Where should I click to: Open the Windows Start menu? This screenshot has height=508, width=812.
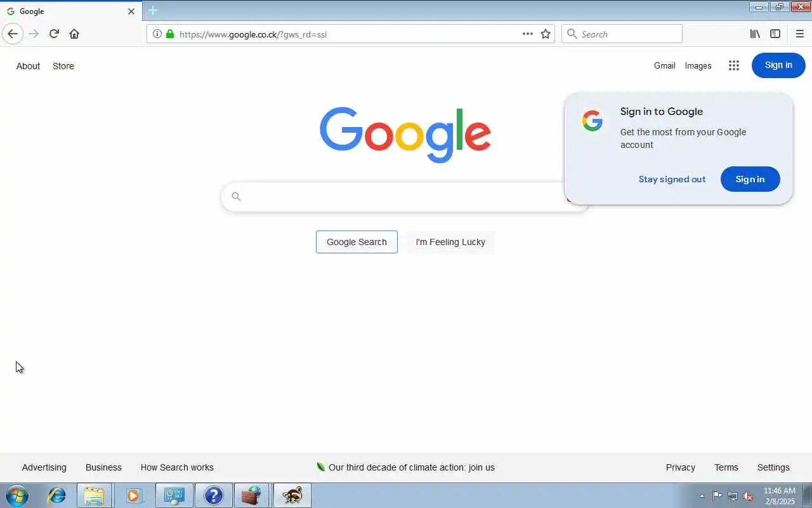[16, 495]
